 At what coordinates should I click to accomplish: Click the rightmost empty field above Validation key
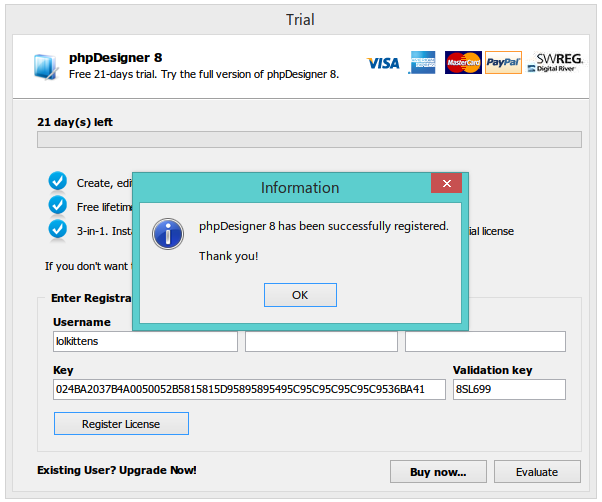click(485, 341)
